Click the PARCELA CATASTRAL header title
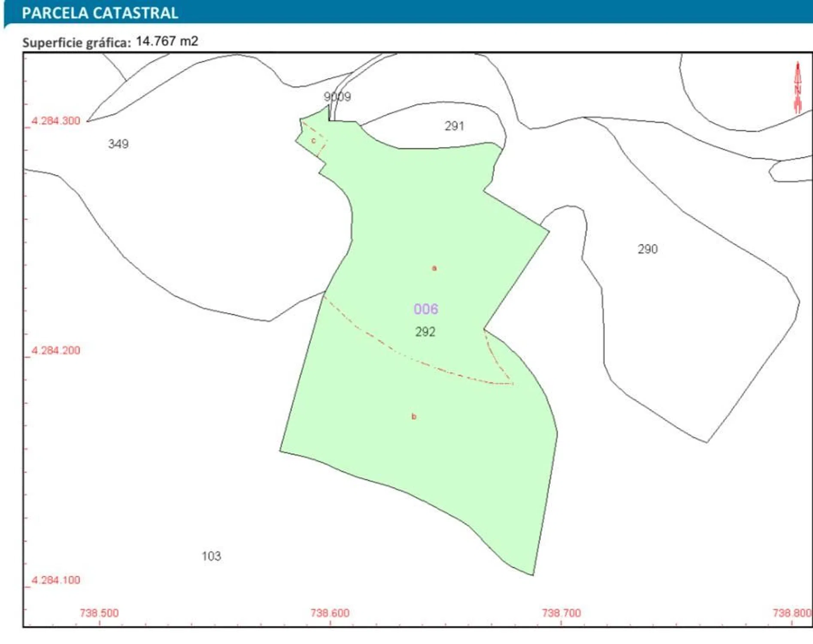 100,13
